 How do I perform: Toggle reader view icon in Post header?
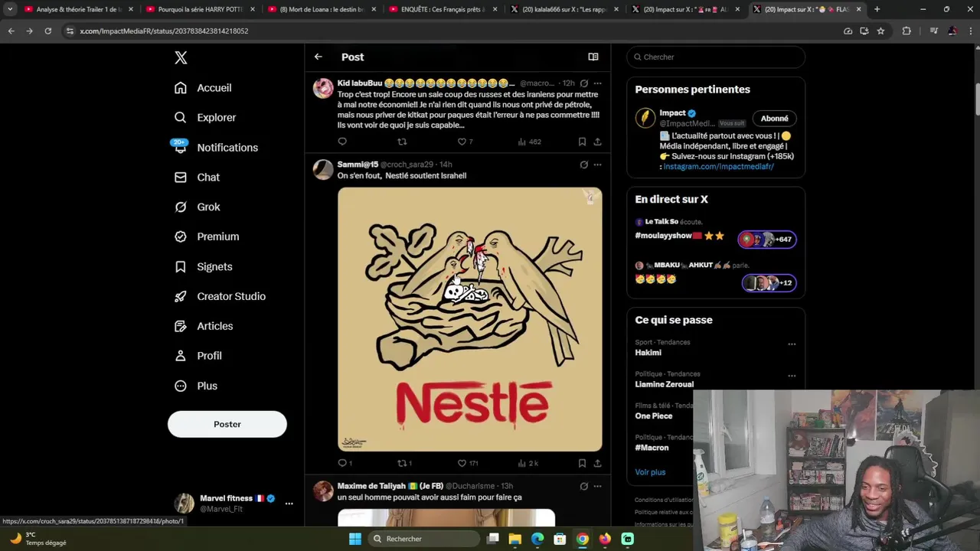click(593, 57)
